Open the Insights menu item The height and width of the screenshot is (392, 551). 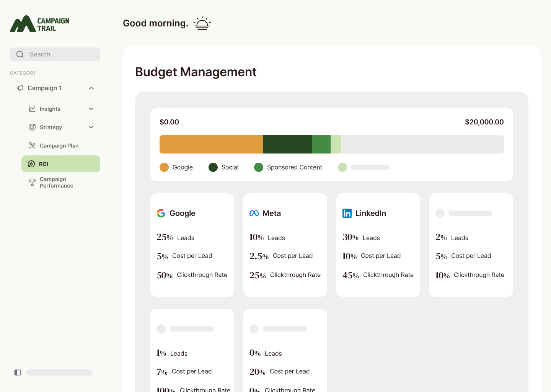point(61,109)
